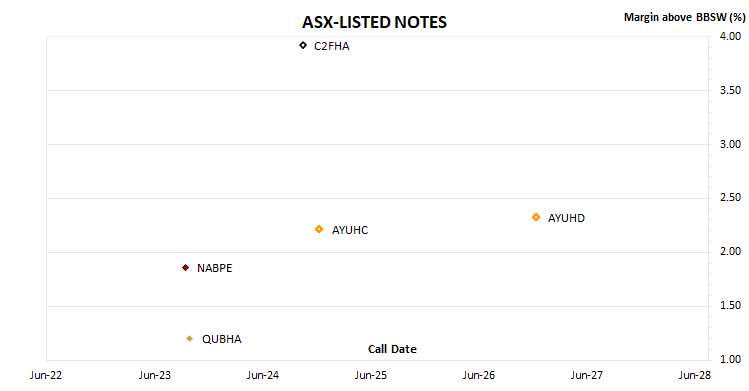
Task: Click the AYUHD orange diamond marker
Action: pyautogui.click(x=536, y=217)
